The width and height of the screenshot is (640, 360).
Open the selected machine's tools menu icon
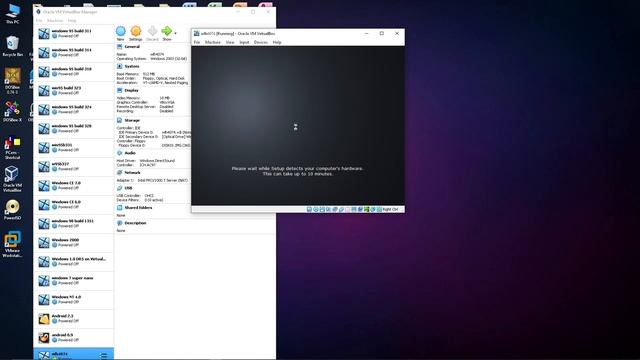[104, 356]
